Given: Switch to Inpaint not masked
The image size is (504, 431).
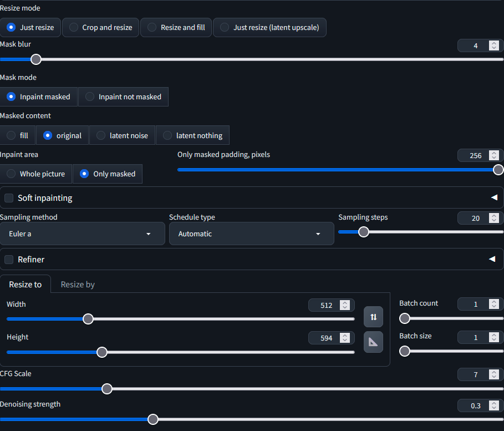Looking at the screenshot, I should [x=124, y=97].
